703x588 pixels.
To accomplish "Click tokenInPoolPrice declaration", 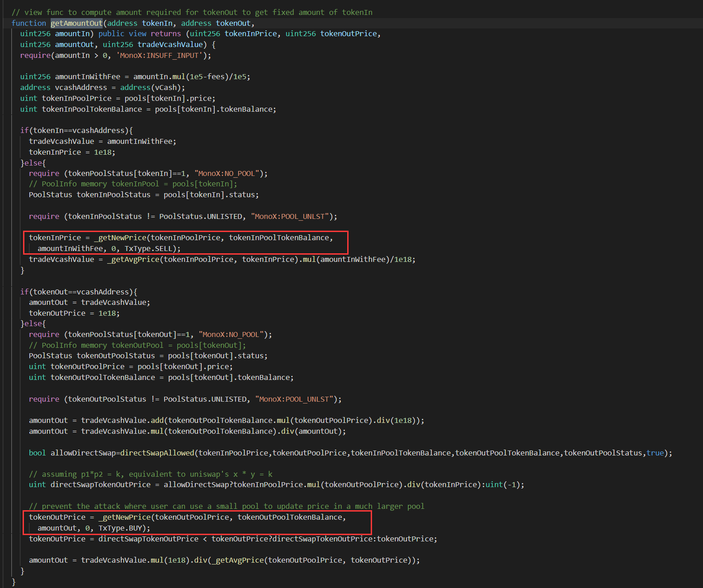I will 118,98.
